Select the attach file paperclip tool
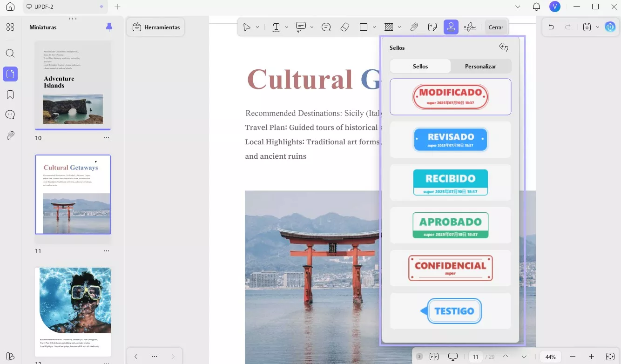The width and height of the screenshot is (621, 364). [414, 27]
